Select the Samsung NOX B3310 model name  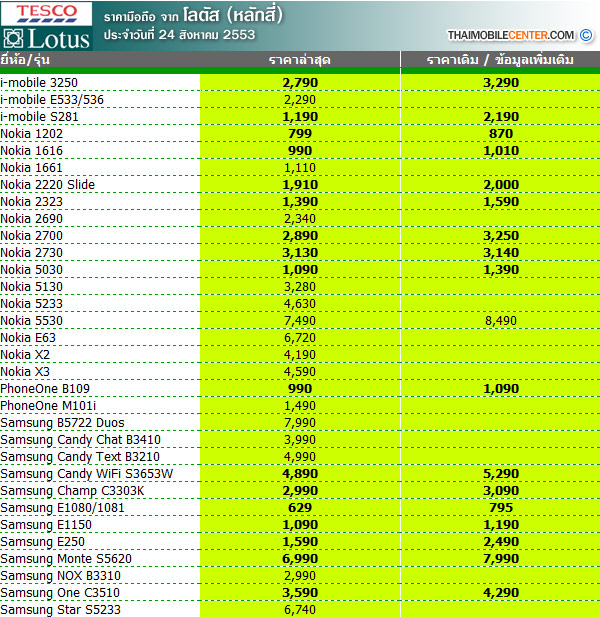61,576
